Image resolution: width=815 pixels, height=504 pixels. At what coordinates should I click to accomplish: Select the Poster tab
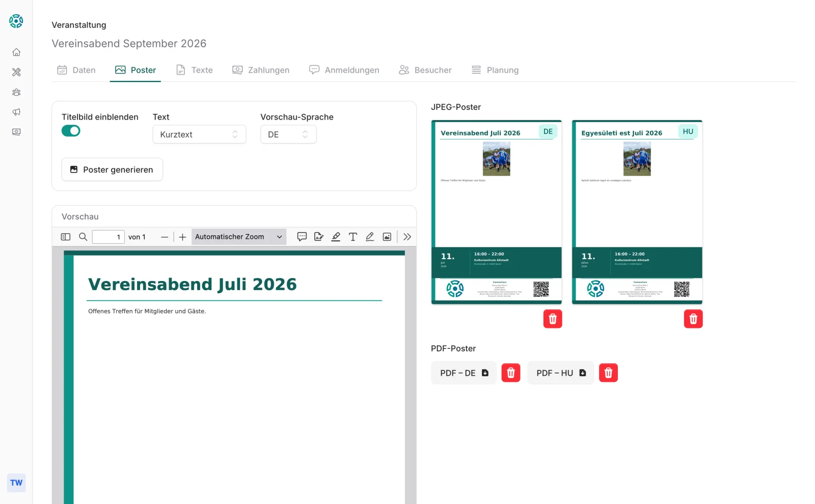(135, 70)
